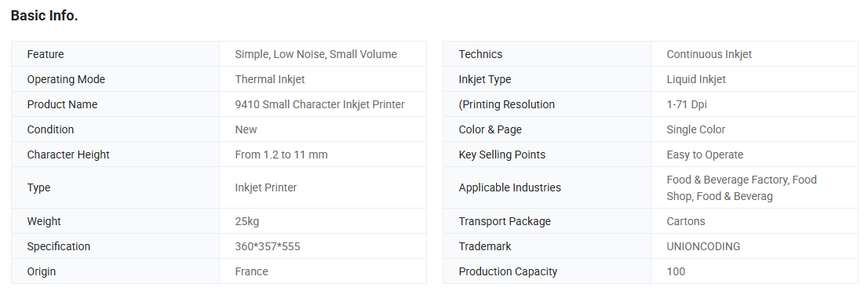Click the Liquid Inkjet value
Viewport: 868px width, 291px height.
[x=696, y=79]
